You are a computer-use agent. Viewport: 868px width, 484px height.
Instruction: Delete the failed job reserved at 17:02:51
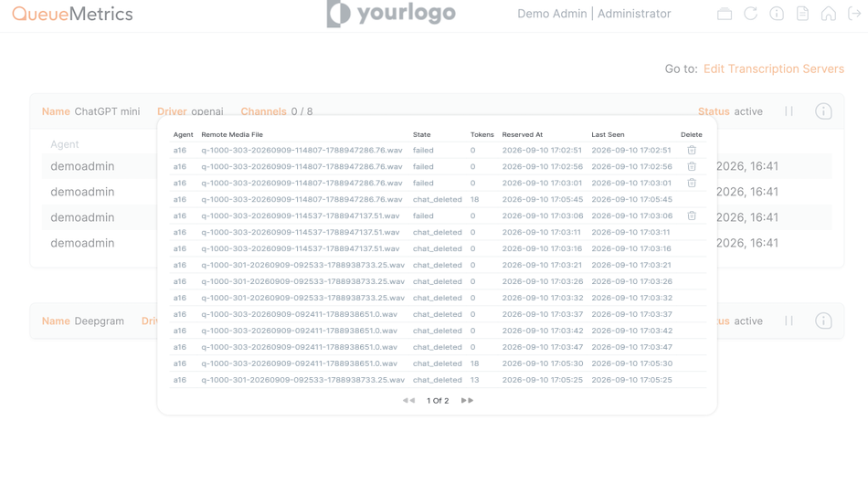click(x=692, y=150)
